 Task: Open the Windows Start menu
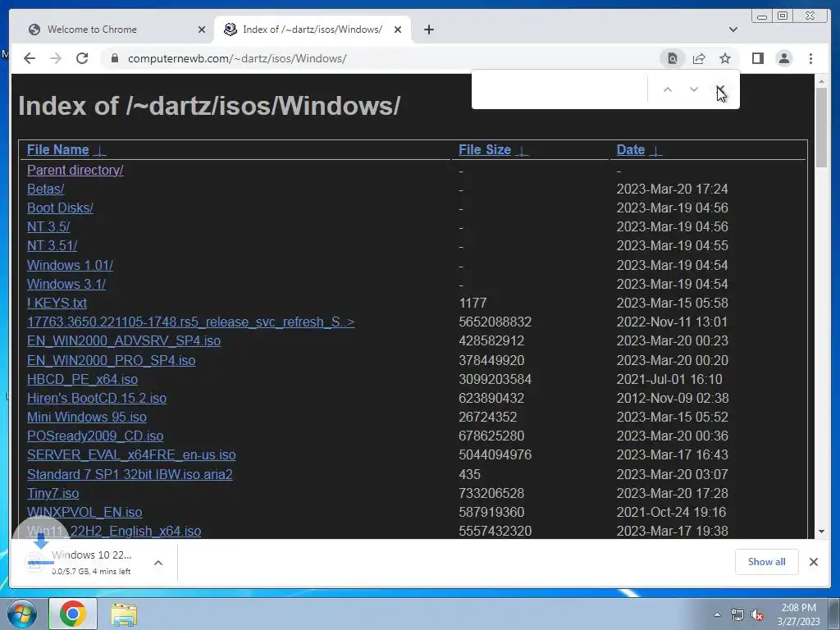coord(21,614)
